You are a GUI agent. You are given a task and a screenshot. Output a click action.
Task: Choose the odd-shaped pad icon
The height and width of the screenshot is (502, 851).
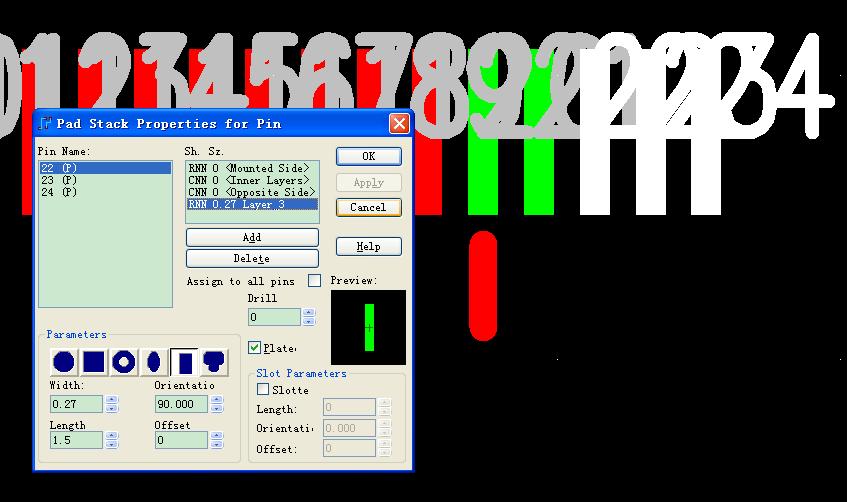coord(214,362)
